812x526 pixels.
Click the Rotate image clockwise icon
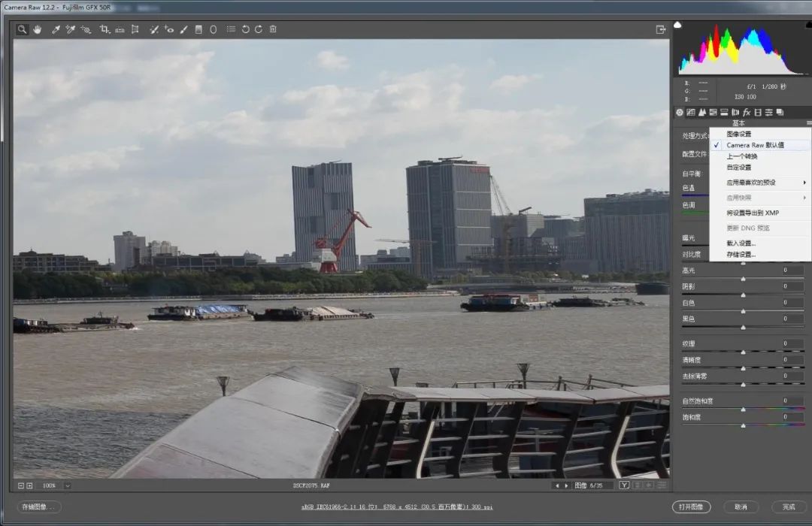tap(259, 29)
